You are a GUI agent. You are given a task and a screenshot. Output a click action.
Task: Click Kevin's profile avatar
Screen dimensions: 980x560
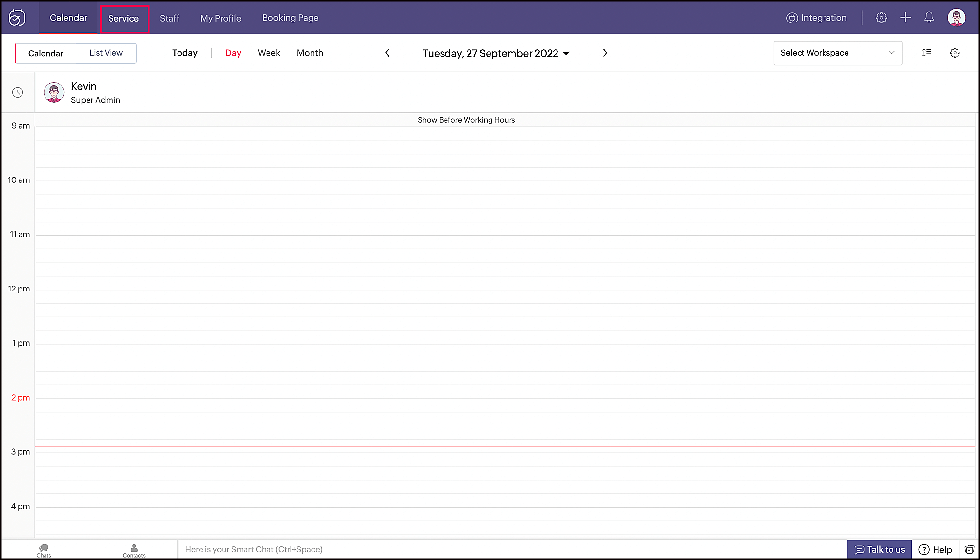pyautogui.click(x=54, y=92)
